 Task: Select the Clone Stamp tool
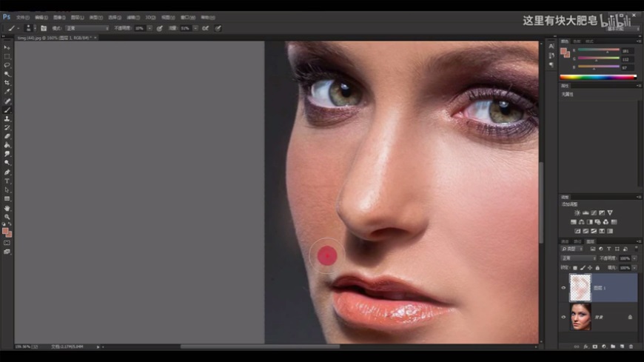(7, 118)
